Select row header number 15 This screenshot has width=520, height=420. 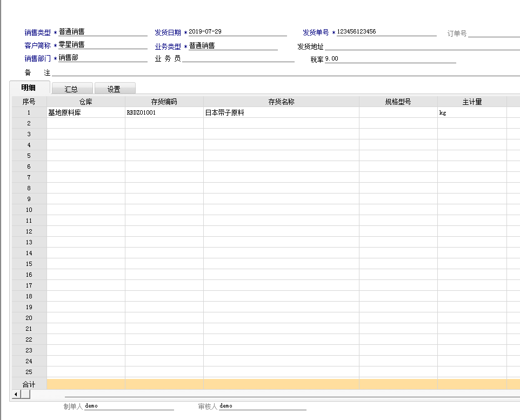29,264
